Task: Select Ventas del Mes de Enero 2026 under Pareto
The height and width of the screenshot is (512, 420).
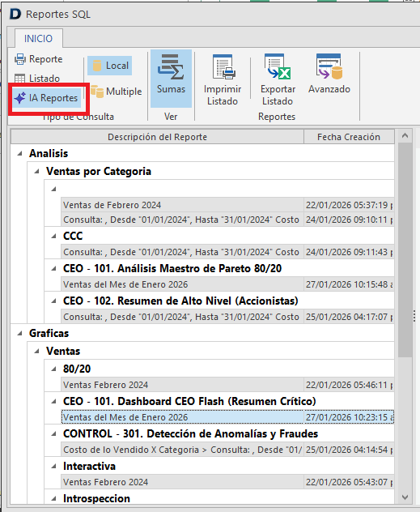Action: pos(227,284)
